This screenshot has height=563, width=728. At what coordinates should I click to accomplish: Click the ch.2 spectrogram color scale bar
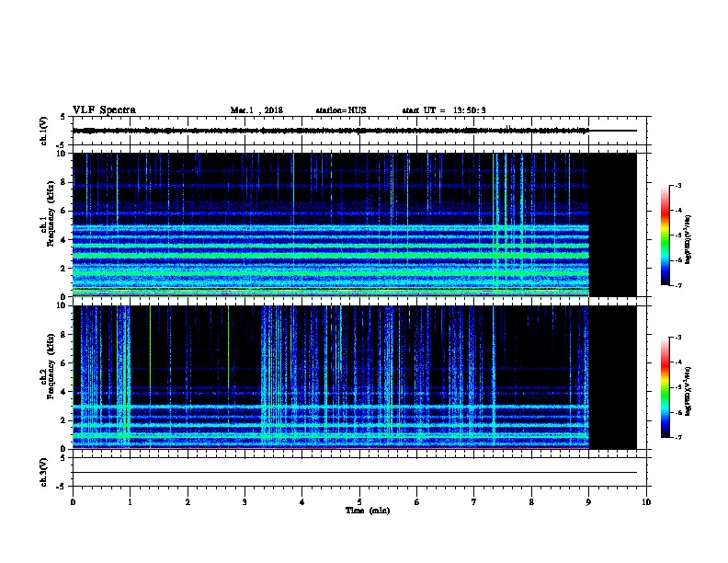[665, 387]
